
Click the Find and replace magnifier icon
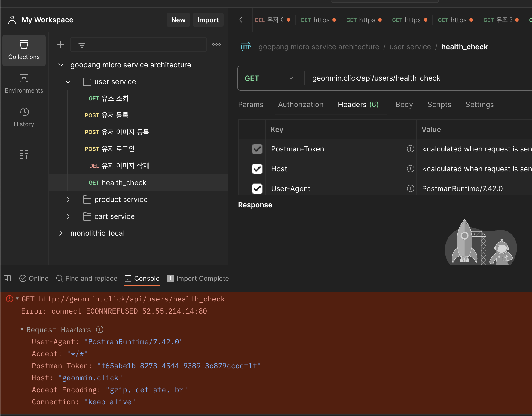point(60,278)
